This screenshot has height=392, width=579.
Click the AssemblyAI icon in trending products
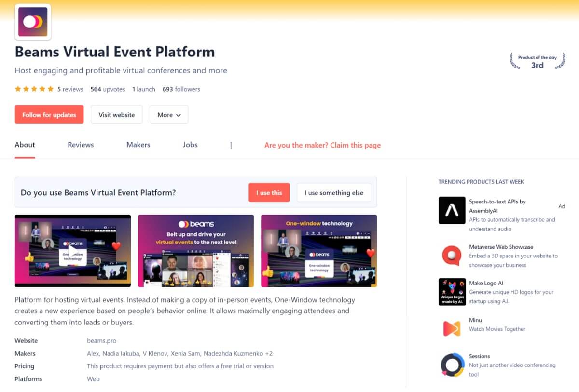452,210
